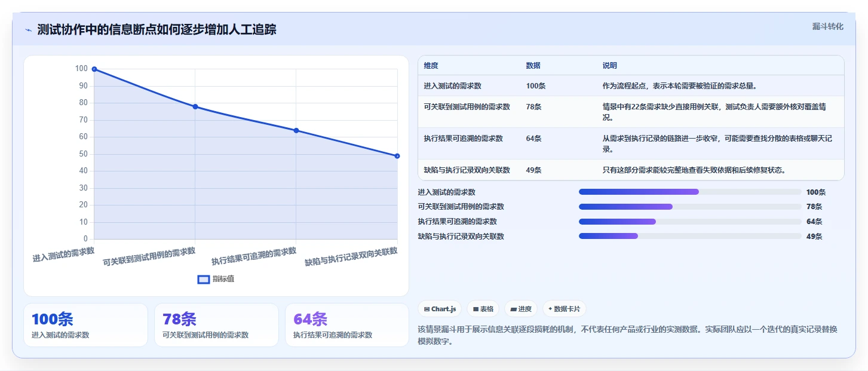The height and width of the screenshot is (371, 868).
Task: Click table cell 进入测试的需求数
Action: (x=452, y=86)
